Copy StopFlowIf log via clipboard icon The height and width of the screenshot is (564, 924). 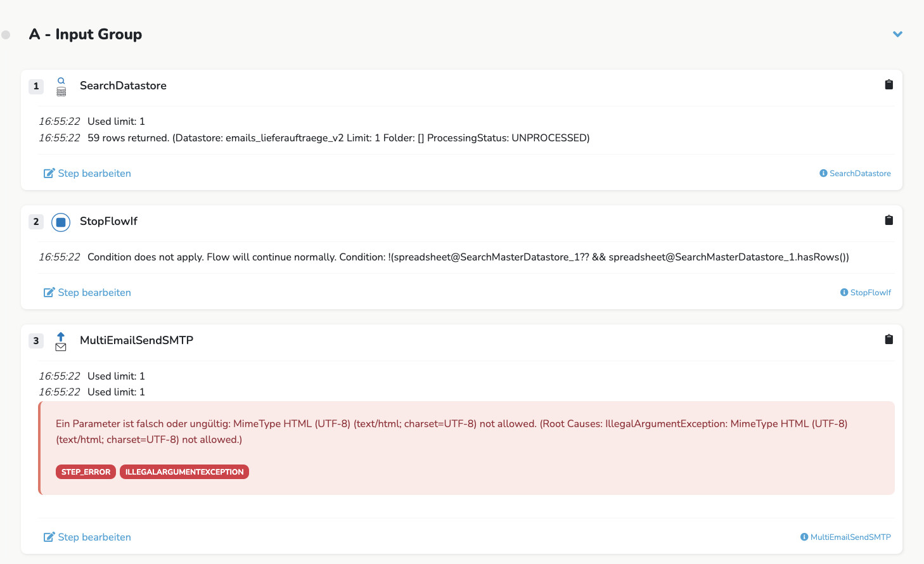point(889,220)
